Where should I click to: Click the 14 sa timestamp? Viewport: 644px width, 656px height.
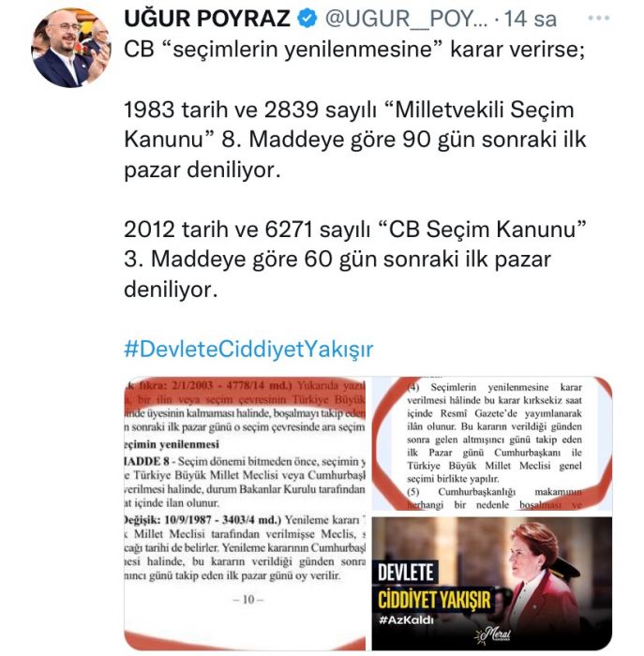530,19
